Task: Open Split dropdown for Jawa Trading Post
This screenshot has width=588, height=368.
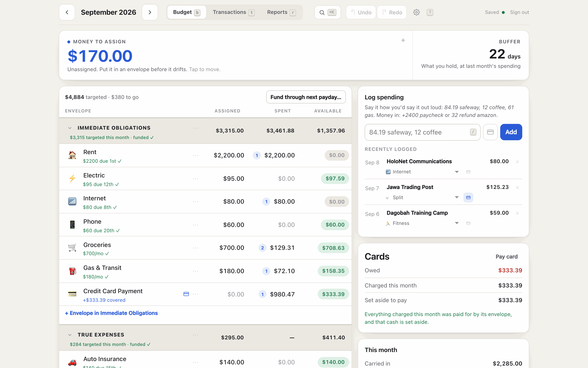Action: click(x=422, y=197)
